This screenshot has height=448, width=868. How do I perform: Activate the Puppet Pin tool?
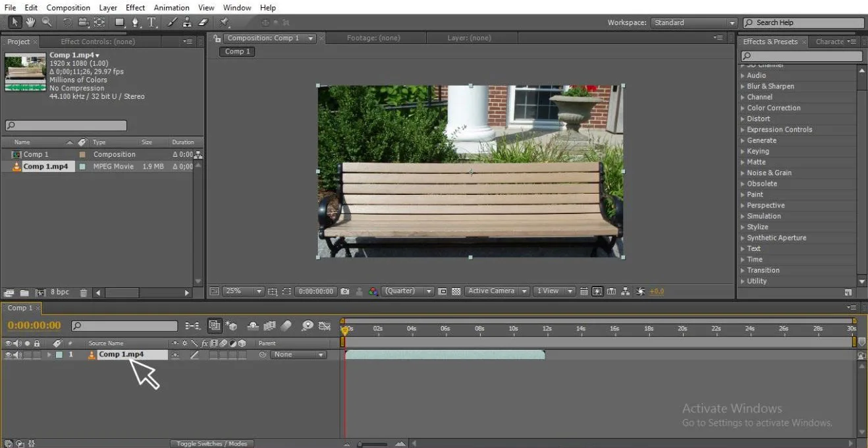pyautogui.click(x=225, y=22)
